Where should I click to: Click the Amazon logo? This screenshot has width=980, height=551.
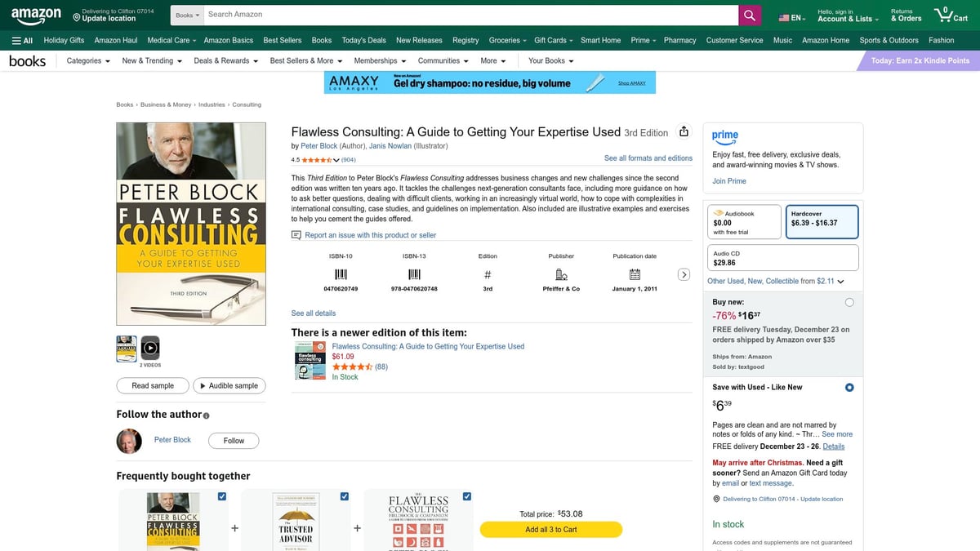pos(35,14)
